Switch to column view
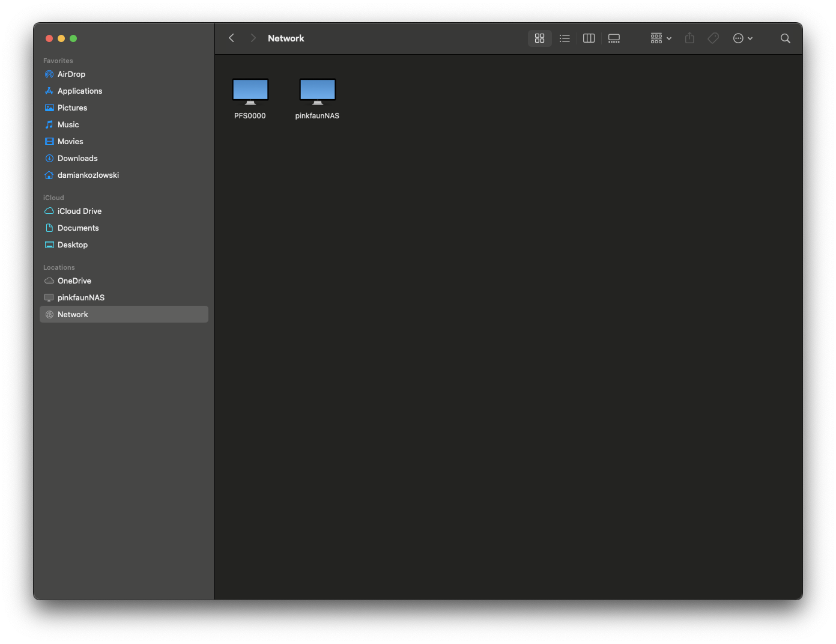The image size is (836, 644). (x=589, y=38)
